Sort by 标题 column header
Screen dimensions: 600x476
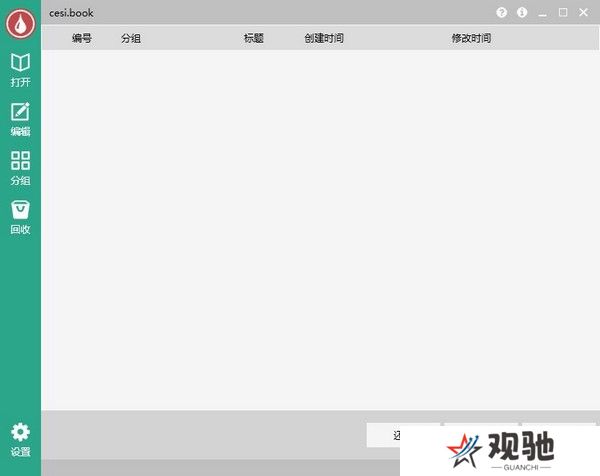tap(254, 38)
